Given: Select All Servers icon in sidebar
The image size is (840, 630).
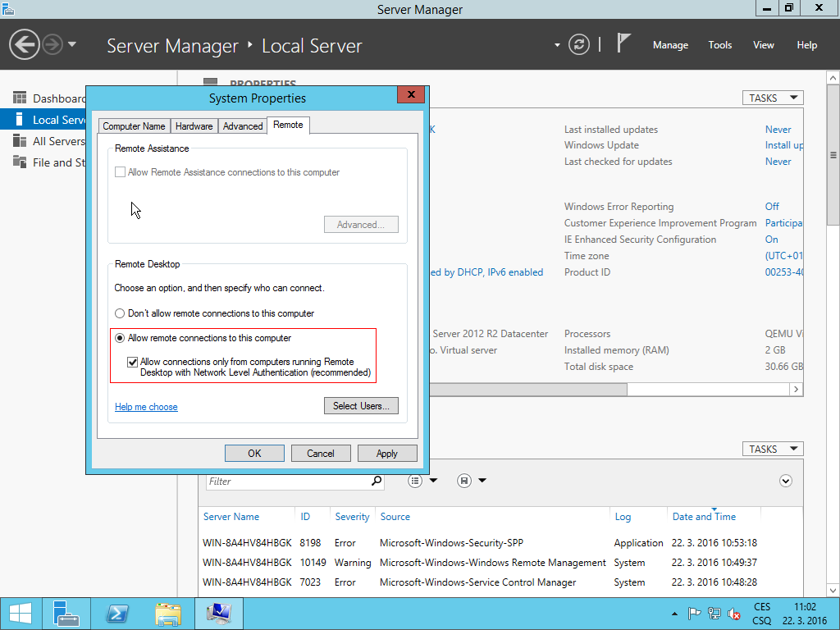Looking at the screenshot, I should 20,141.
